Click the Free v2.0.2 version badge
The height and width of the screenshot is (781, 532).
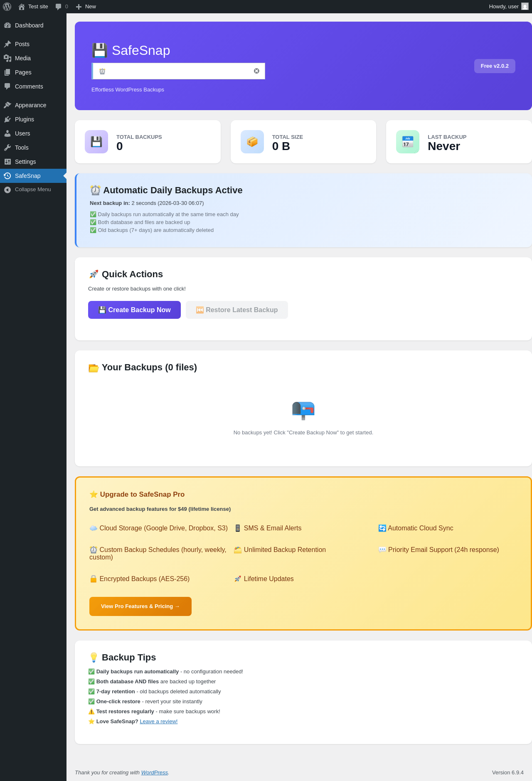coord(495,66)
